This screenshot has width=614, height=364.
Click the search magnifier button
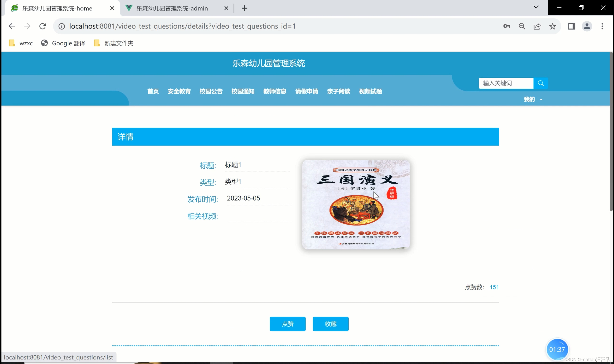pos(541,83)
